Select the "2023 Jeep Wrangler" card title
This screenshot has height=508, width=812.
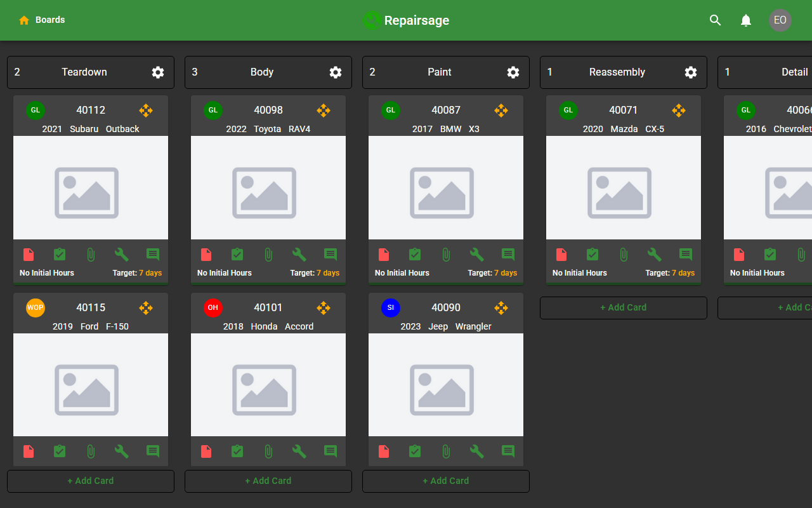446,327
